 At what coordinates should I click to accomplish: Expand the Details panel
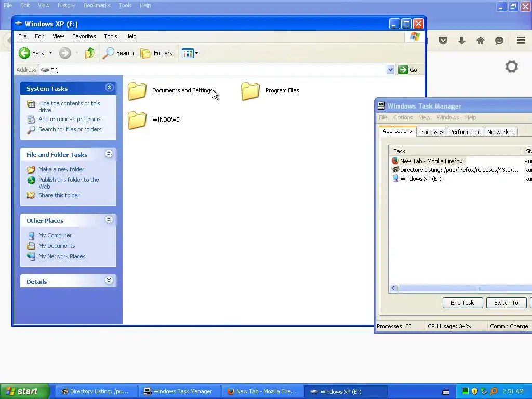point(109,280)
